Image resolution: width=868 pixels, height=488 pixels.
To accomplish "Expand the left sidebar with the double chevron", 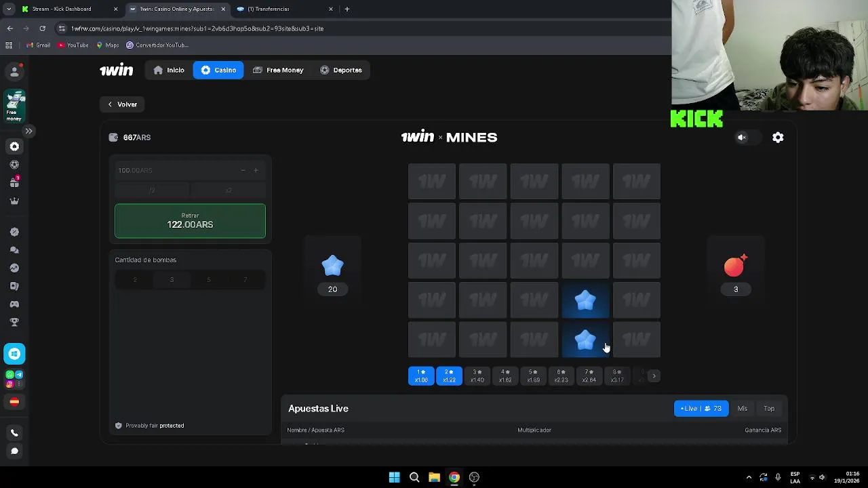I will (x=28, y=131).
